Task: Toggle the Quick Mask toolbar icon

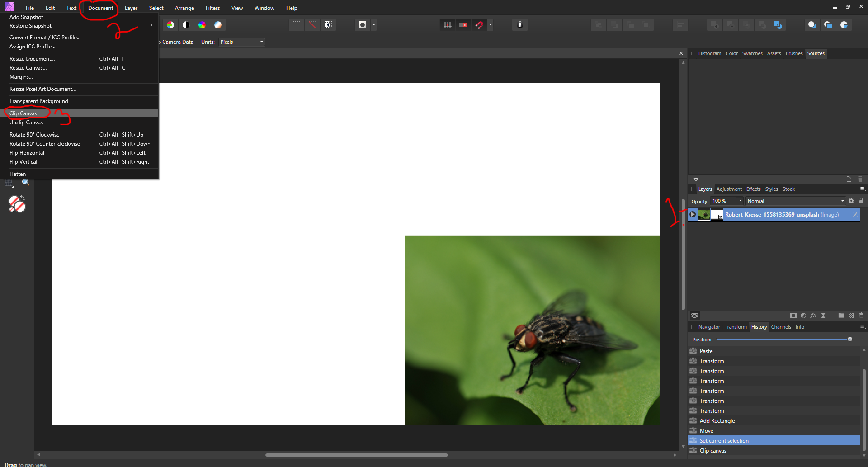Action: [x=363, y=25]
